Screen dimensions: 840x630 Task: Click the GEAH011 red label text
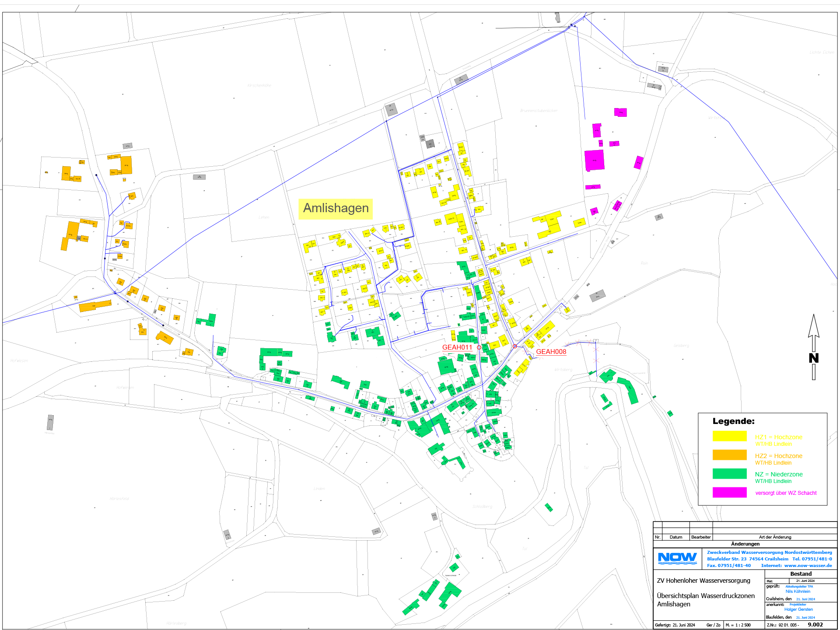point(457,347)
